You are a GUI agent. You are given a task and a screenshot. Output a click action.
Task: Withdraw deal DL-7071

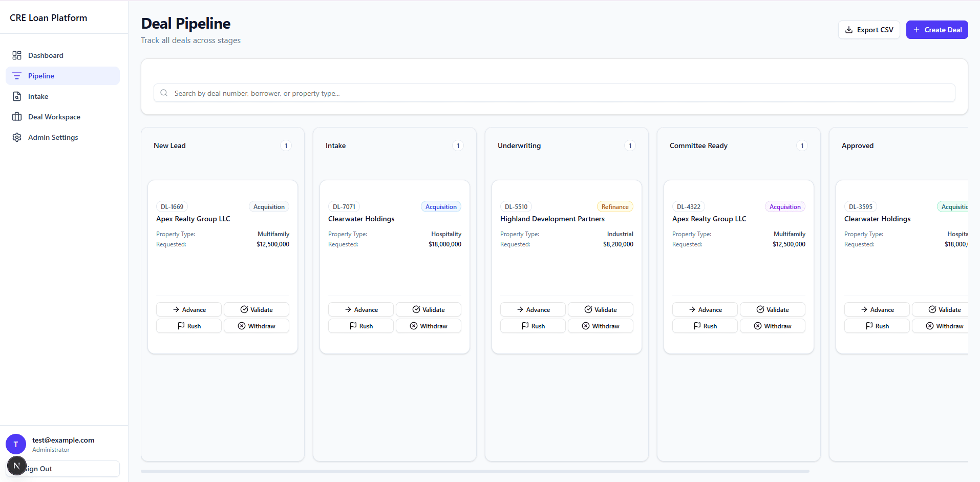coord(429,326)
